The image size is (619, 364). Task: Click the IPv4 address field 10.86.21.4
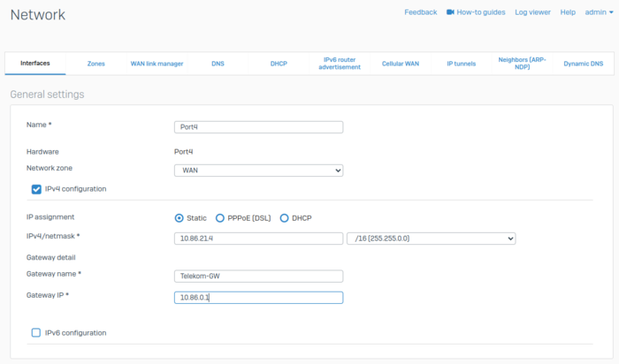(258, 239)
